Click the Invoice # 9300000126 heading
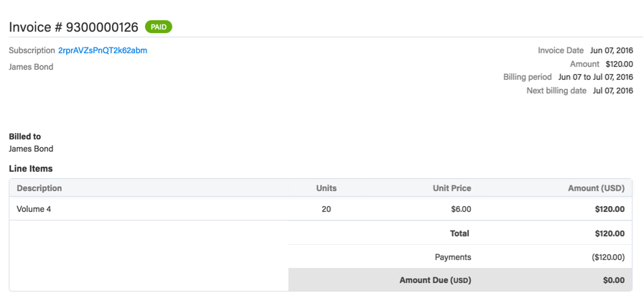Image resolution: width=644 pixels, height=296 pixels. [x=73, y=27]
